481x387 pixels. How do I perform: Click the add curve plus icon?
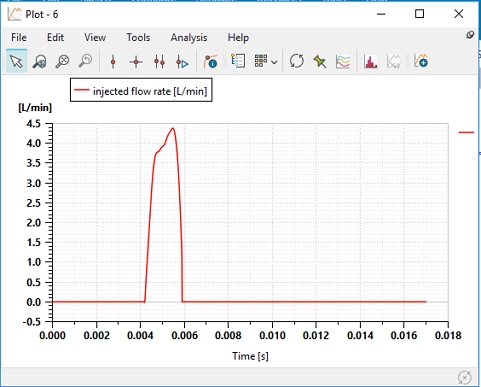pyautogui.click(x=420, y=61)
